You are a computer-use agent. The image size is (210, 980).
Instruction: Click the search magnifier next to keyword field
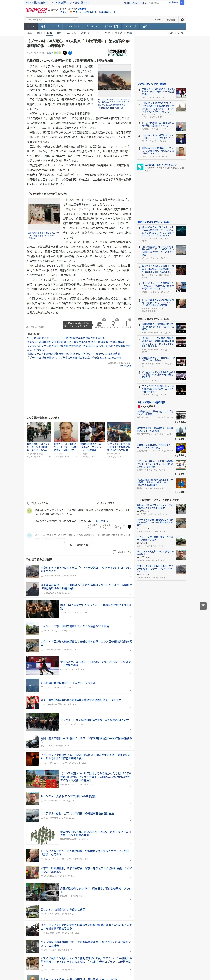coord(75,19)
